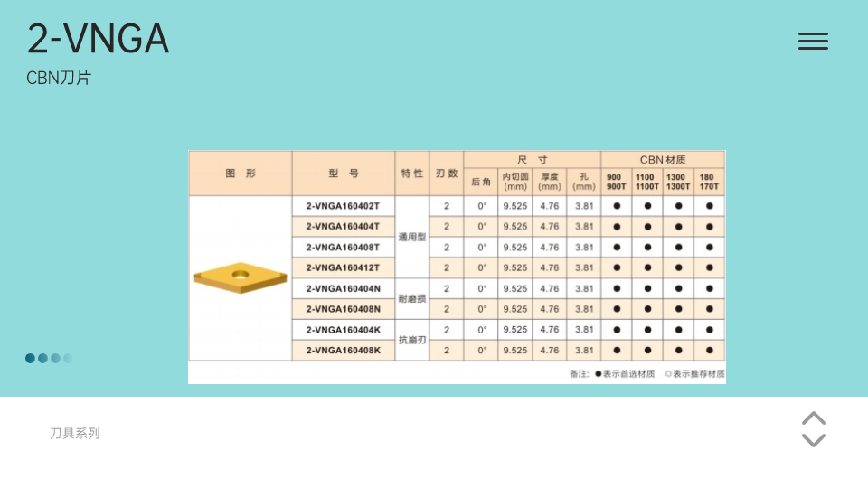Click the yellow diamond insert image

[240, 277]
